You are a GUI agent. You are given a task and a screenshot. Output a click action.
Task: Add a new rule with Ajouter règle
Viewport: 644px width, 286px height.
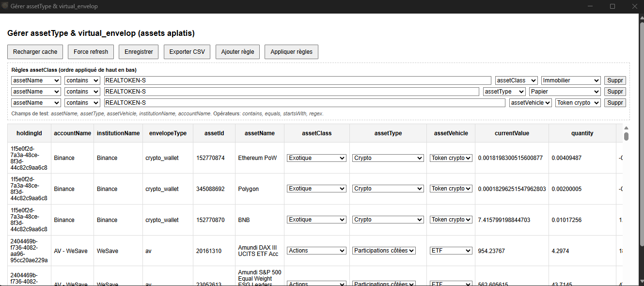tap(237, 52)
